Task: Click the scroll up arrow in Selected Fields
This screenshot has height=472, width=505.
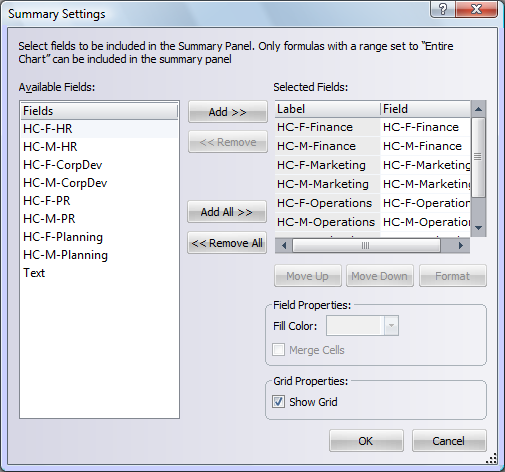Action: [x=478, y=109]
